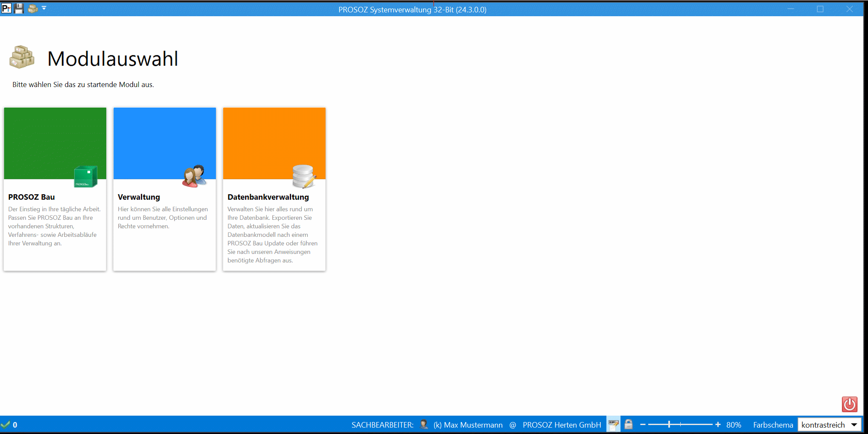Open the PROSOZ Bau module card
868x434 pixels.
pyautogui.click(x=55, y=189)
